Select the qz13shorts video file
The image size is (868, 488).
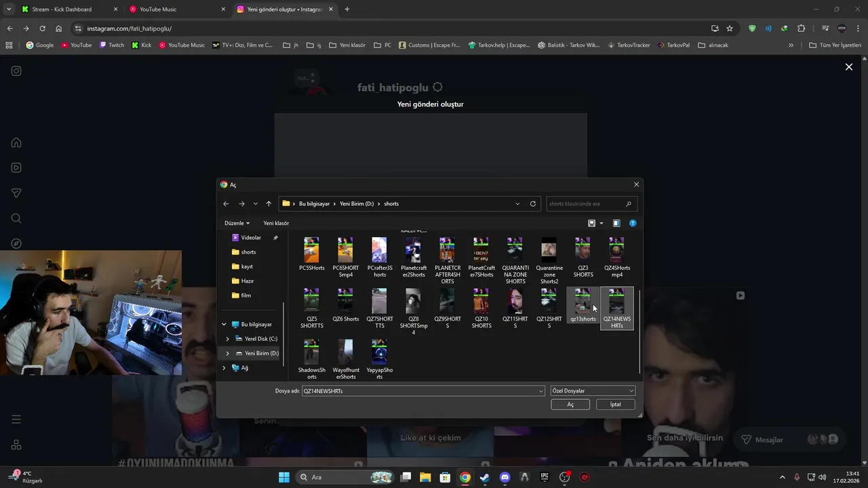point(583,305)
